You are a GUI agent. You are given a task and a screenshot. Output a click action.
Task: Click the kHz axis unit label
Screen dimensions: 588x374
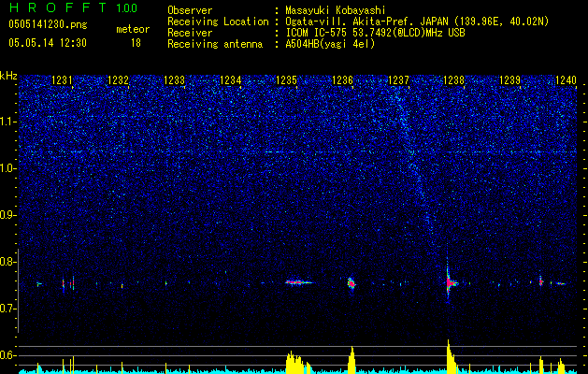8,76
